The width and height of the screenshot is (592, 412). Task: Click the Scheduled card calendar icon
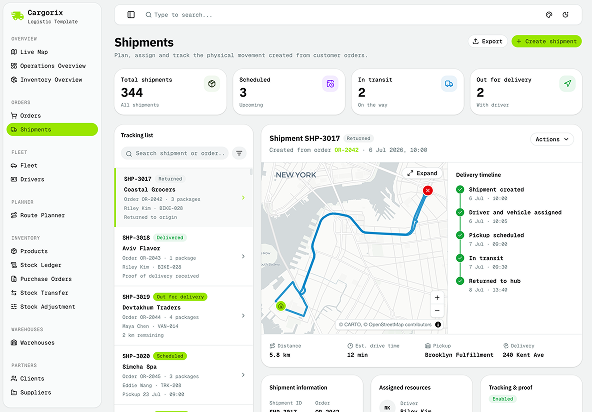click(x=330, y=83)
